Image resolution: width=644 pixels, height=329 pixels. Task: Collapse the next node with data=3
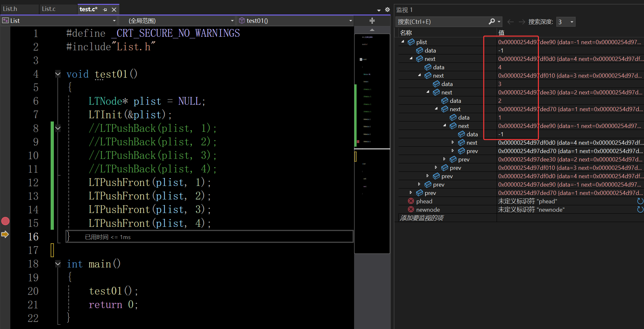(x=420, y=75)
